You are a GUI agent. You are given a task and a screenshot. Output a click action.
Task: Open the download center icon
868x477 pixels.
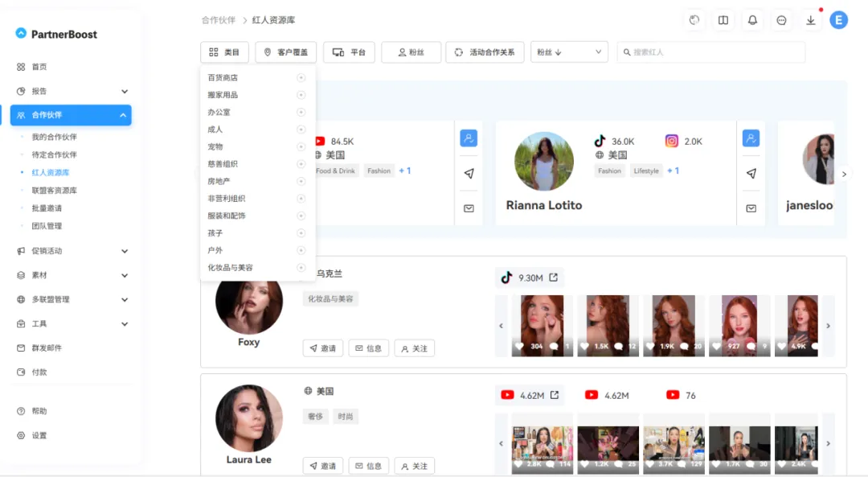click(x=810, y=20)
